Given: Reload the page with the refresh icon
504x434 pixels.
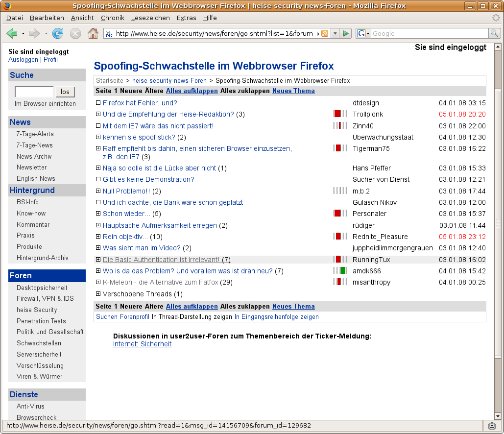Looking at the screenshot, I should [x=58, y=33].
